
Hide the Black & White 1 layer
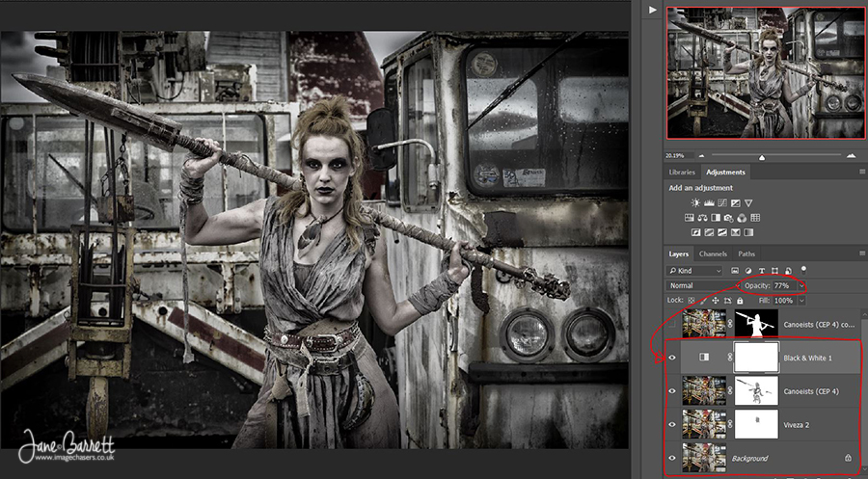click(x=672, y=358)
